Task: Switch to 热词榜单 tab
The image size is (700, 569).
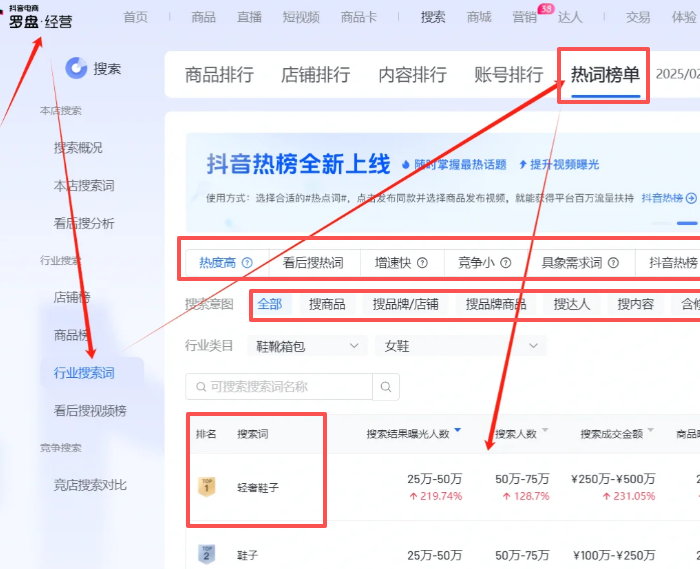Action: point(605,75)
